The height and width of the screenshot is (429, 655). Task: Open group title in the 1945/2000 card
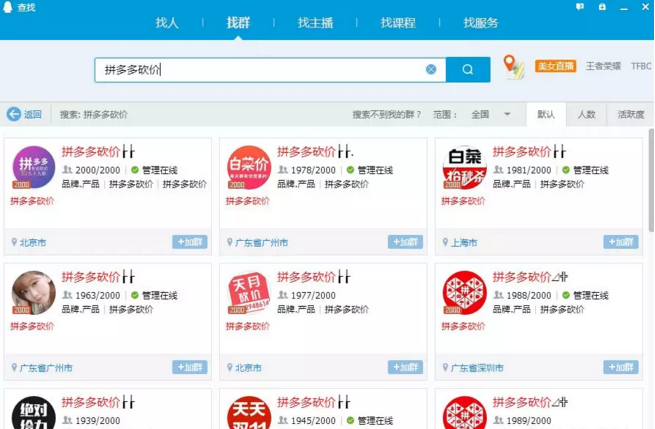pyautogui.click(x=314, y=402)
